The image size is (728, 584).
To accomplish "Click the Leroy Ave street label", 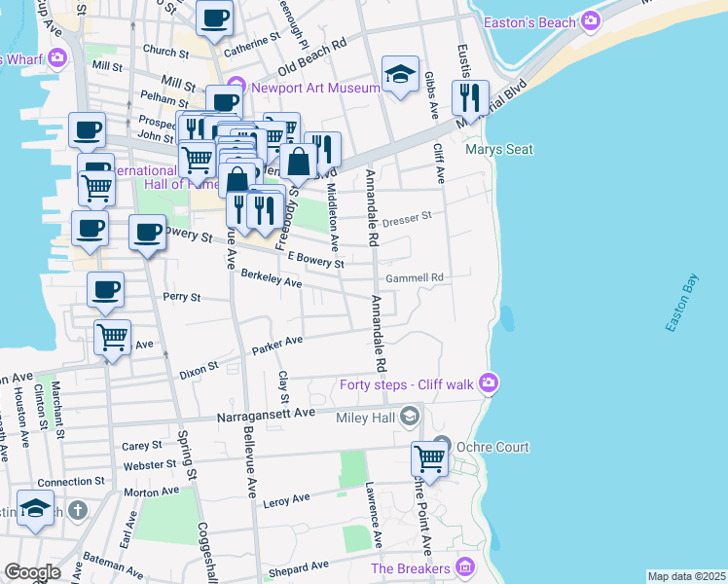I will pyautogui.click(x=286, y=501).
